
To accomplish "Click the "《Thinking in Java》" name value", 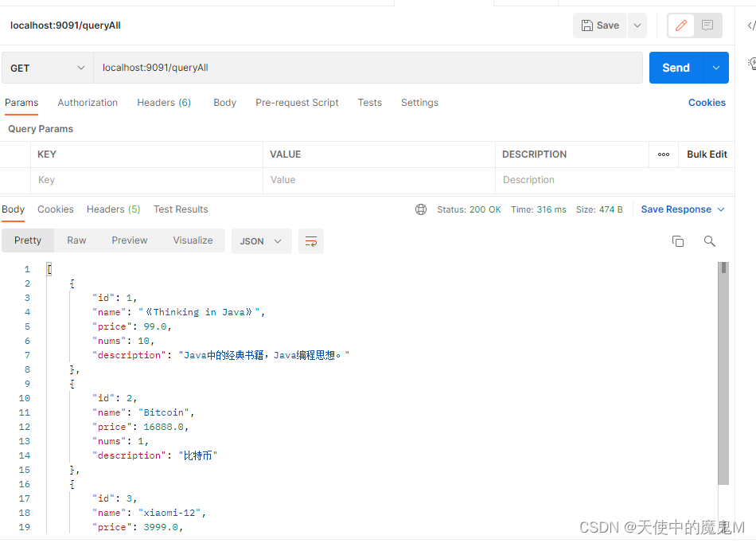I will [199, 312].
